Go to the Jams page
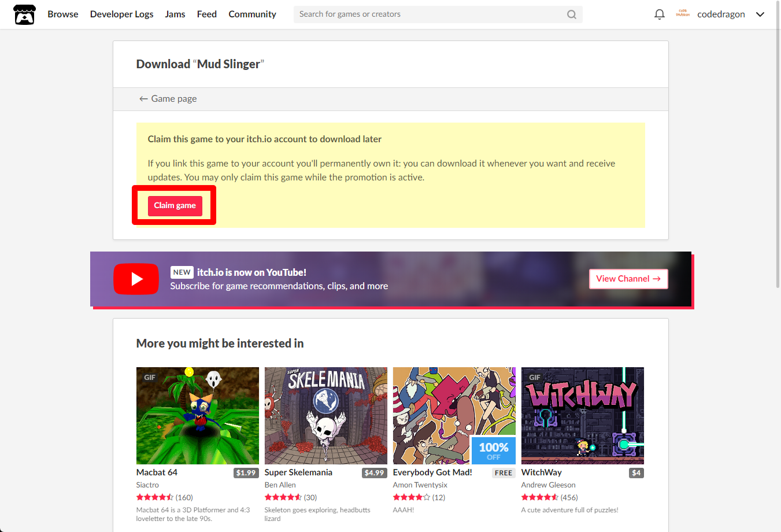The width and height of the screenshot is (781, 532). coord(175,14)
